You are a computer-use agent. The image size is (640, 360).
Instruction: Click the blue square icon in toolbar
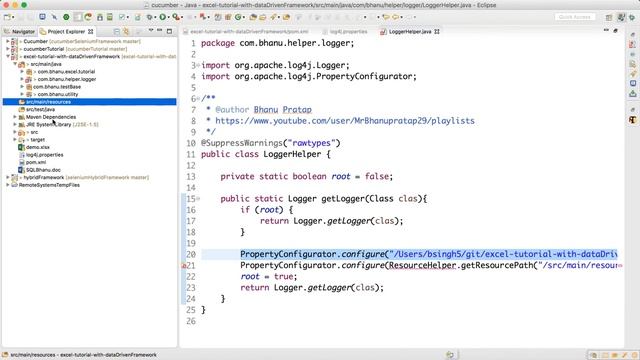pyautogui.click(x=42, y=17)
